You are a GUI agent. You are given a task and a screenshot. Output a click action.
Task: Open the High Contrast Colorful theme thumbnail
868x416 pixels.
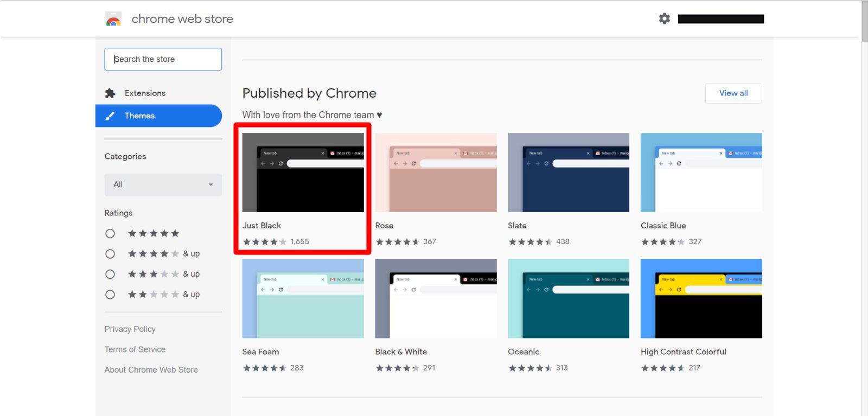701,299
